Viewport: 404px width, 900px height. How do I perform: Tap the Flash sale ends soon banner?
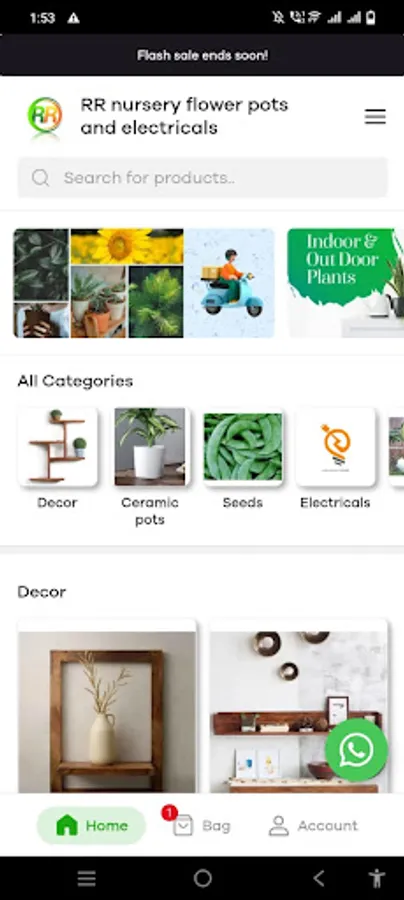click(202, 56)
